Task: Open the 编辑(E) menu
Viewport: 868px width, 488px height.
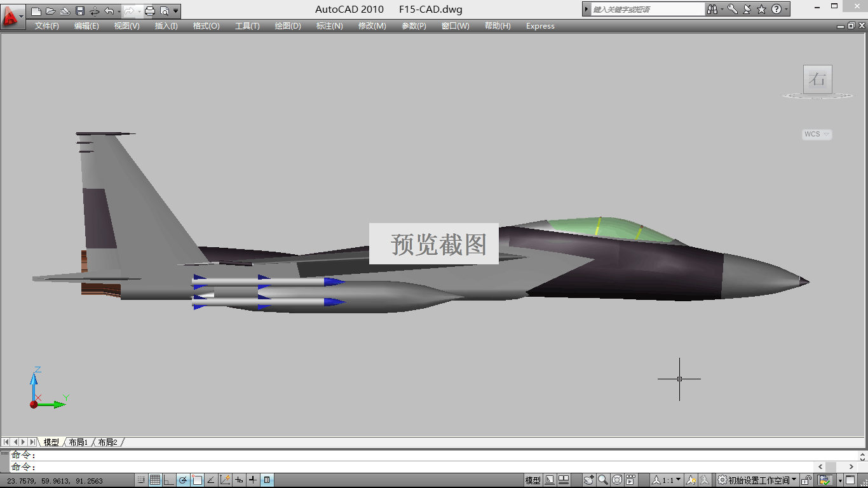Action: [x=86, y=26]
